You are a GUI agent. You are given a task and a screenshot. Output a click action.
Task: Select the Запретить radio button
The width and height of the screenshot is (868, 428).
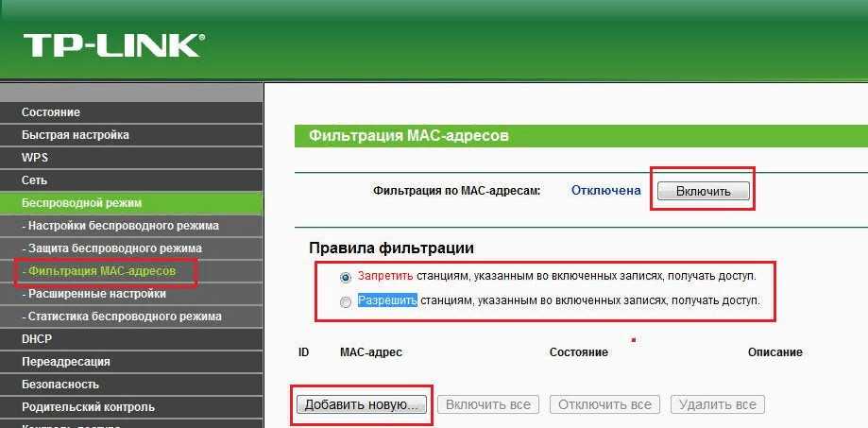tap(346, 277)
